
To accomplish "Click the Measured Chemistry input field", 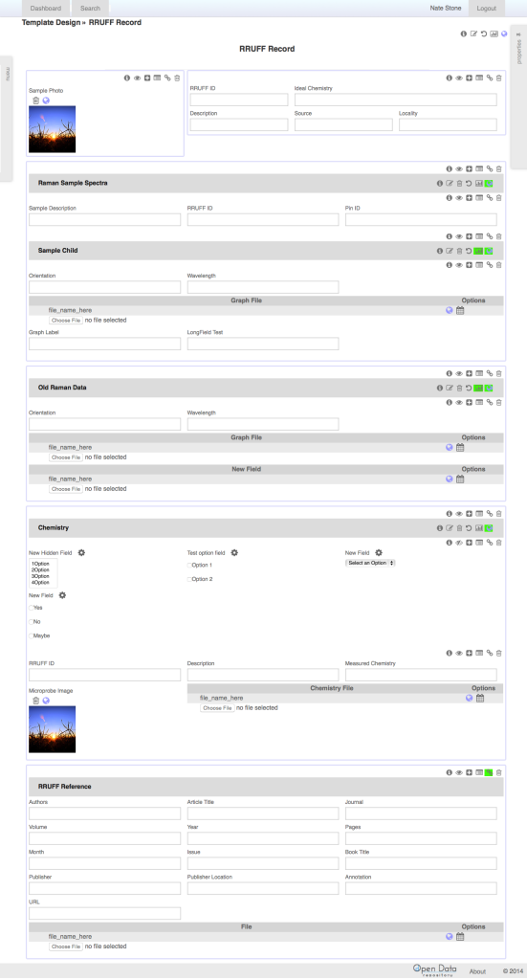I will 421,675.
